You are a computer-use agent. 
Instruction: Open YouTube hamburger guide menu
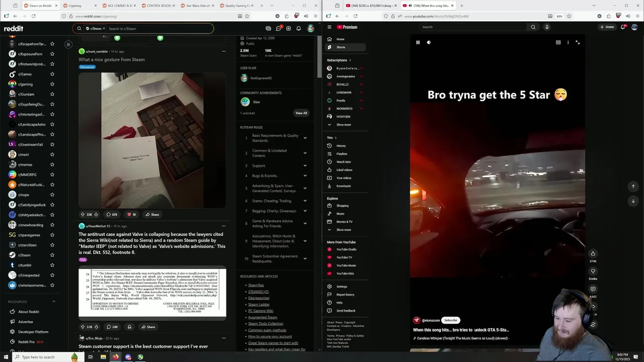(329, 27)
